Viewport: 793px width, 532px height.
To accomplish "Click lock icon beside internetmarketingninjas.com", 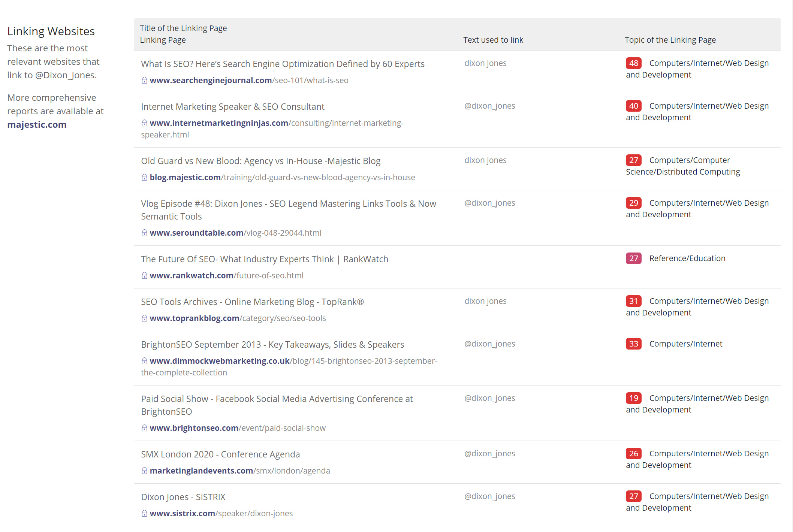I will tap(144, 123).
